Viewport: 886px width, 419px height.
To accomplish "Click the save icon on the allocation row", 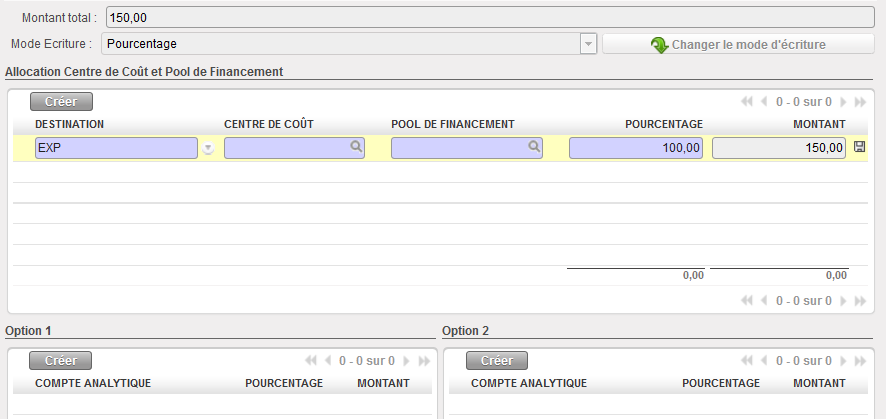I will pos(859,148).
